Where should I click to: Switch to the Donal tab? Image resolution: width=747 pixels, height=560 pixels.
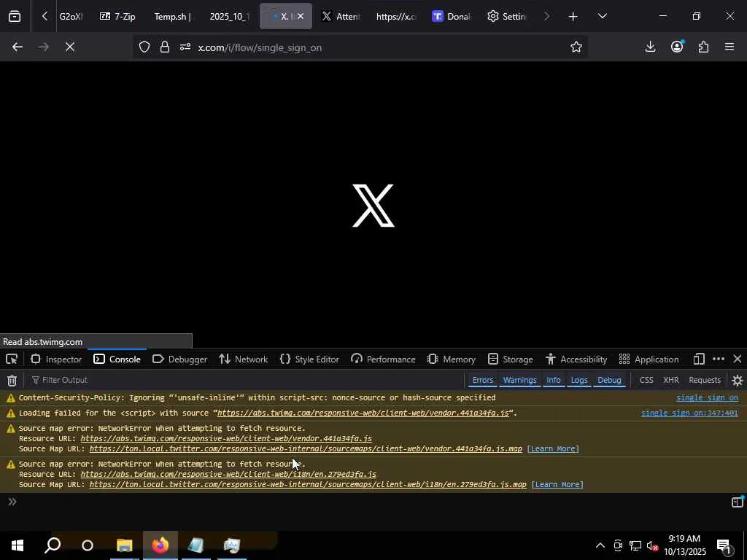coord(452,16)
